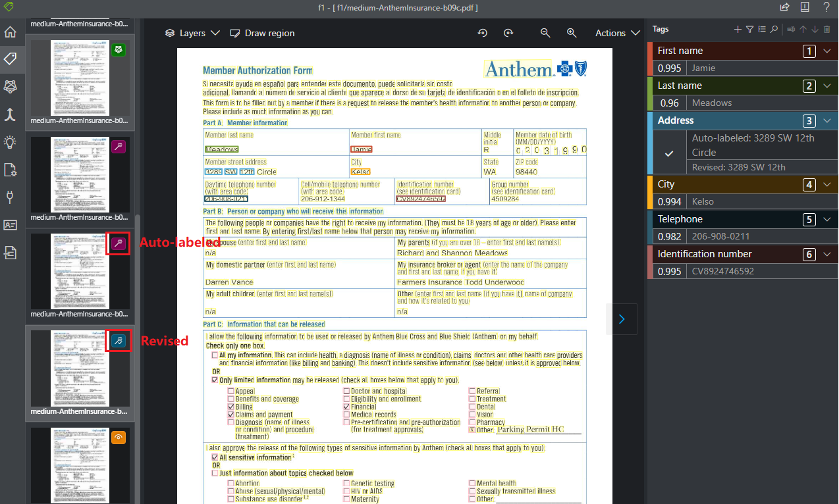The image size is (839, 504).
Task: Expand the Identification number tag chevron
Action: (828, 254)
